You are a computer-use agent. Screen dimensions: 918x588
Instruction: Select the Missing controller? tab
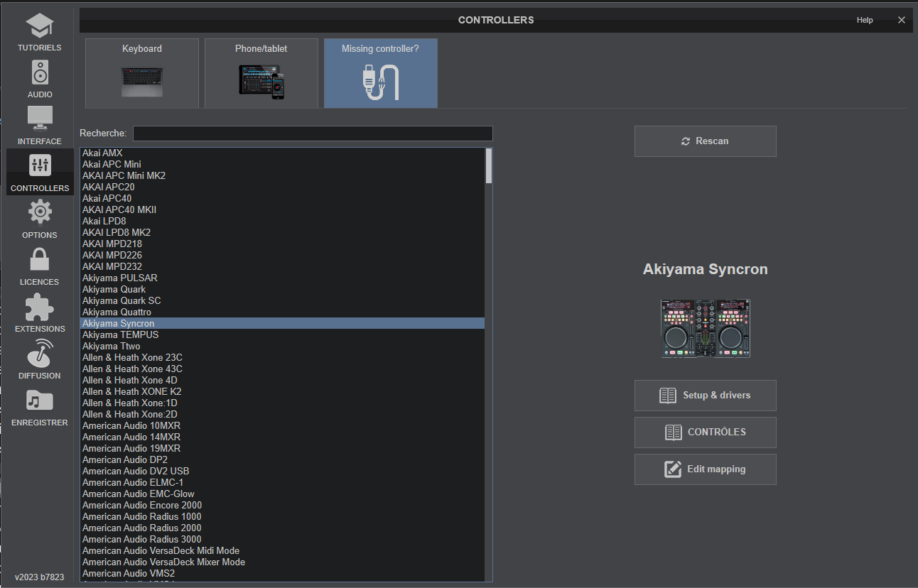pyautogui.click(x=381, y=73)
